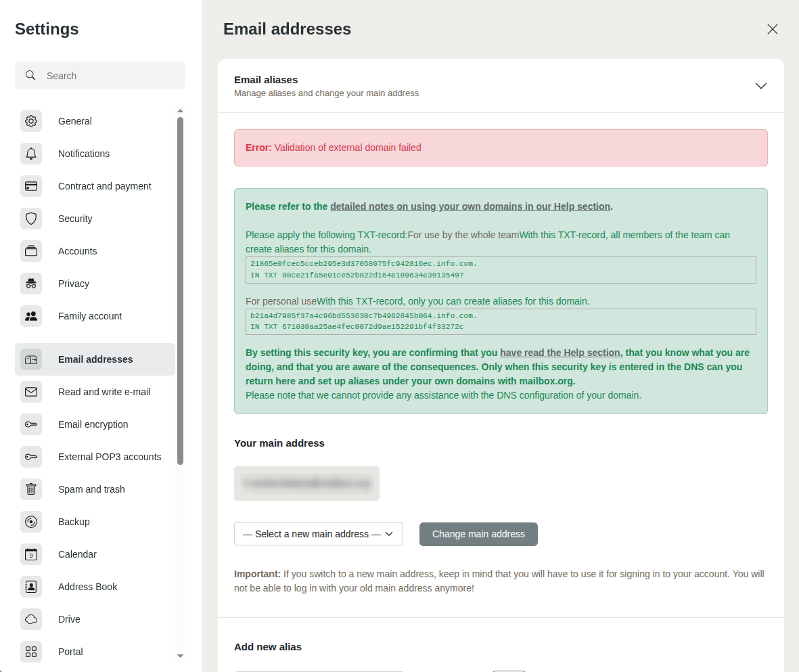Image resolution: width=799 pixels, height=672 pixels.
Task: Open General settings via the gear icon
Action: coord(31,121)
